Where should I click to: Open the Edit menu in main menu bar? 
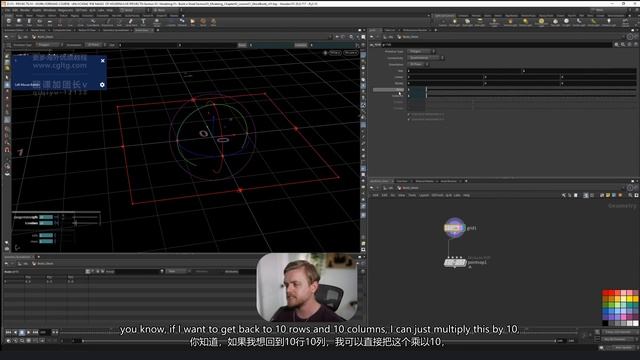pos(15,10)
